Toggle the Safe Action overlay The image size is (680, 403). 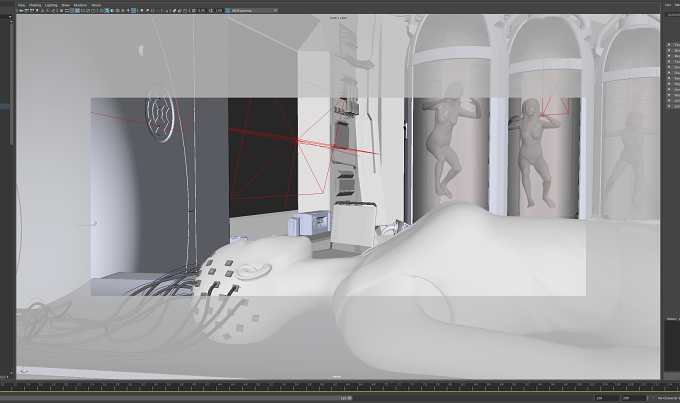(x=88, y=10)
